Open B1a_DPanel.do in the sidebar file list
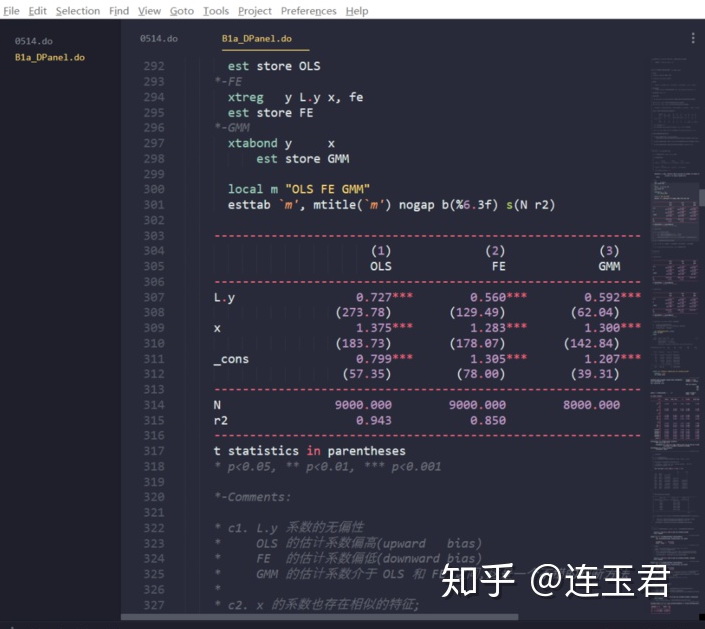The image size is (705, 629). [50, 57]
